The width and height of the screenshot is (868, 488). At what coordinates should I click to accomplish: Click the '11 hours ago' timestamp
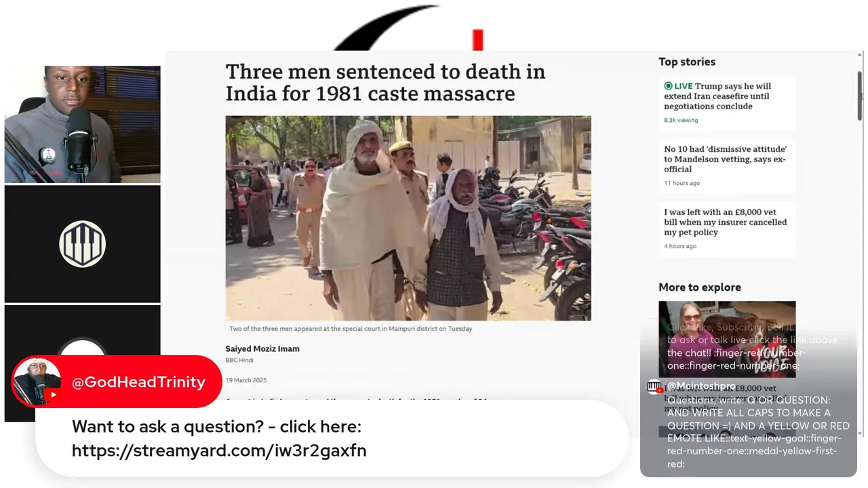pos(682,183)
